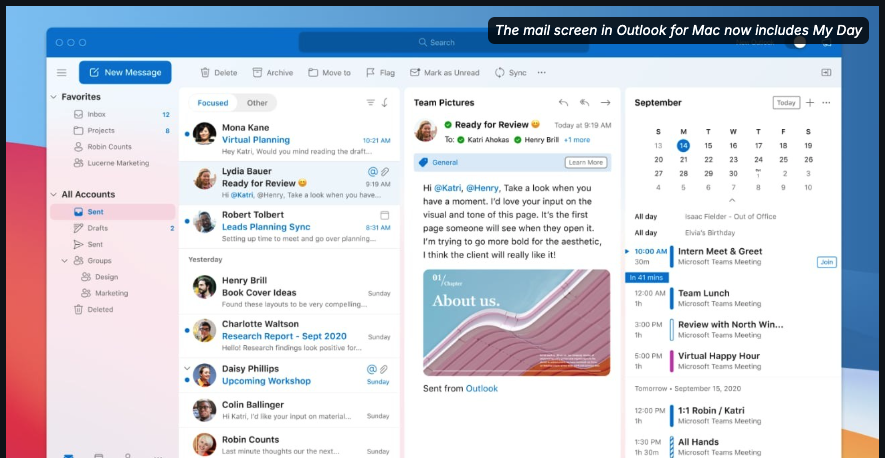Viewport: 885px width, 458px height.
Task: Select September 15 on the calendar
Action: pyautogui.click(x=708, y=146)
